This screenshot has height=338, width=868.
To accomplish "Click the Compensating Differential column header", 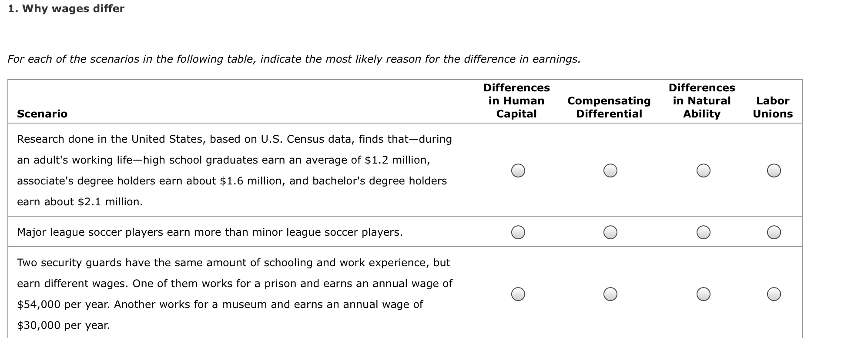I will pos(609,107).
